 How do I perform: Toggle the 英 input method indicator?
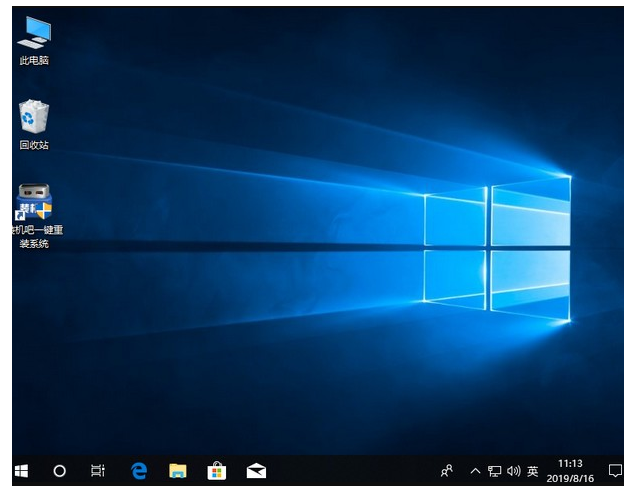tap(533, 470)
